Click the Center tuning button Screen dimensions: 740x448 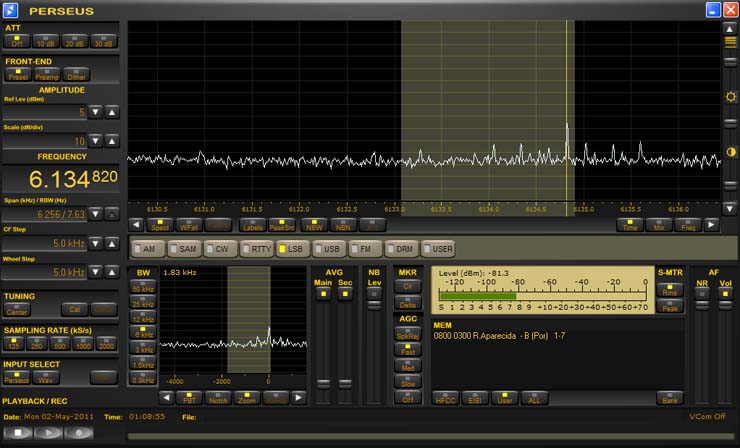tap(17, 310)
